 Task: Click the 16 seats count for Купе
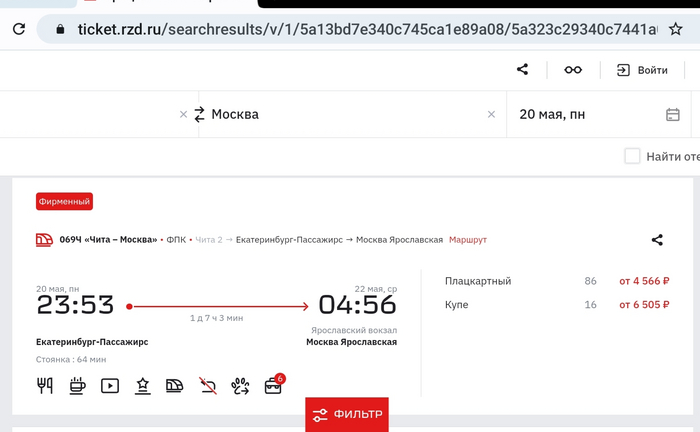pos(591,304)
